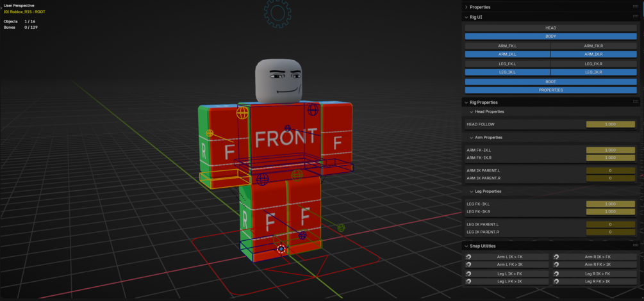Click the LEG IK PARENT.L value field
644x301 pixels.
[x=610, y=225]
